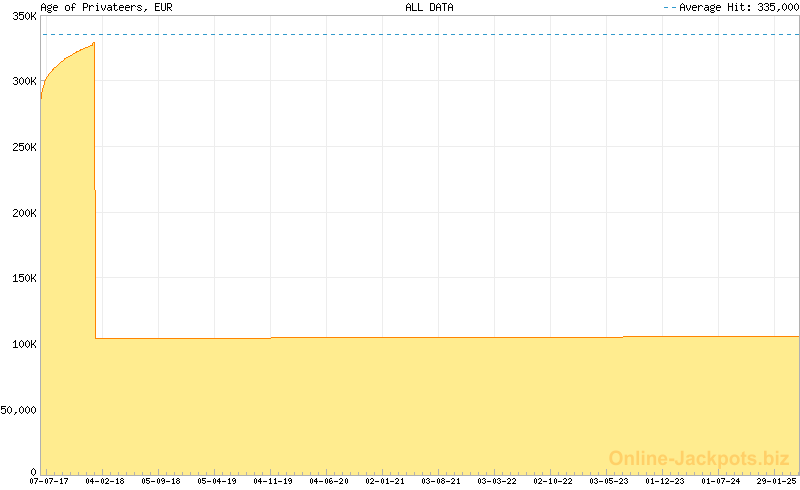Pick the 05-09-18 date label
Image resolution: width=800 pixels, height=490 pixels.
pos(161,481)
